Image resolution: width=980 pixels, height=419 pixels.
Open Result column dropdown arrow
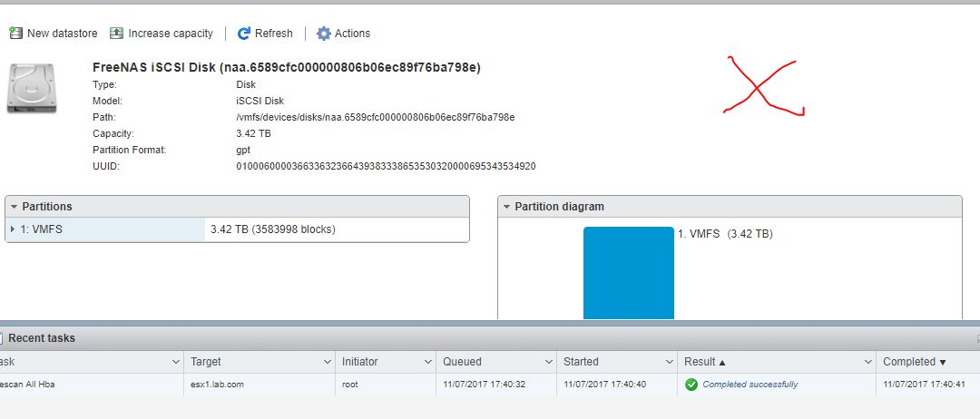[x=867, y=362]
